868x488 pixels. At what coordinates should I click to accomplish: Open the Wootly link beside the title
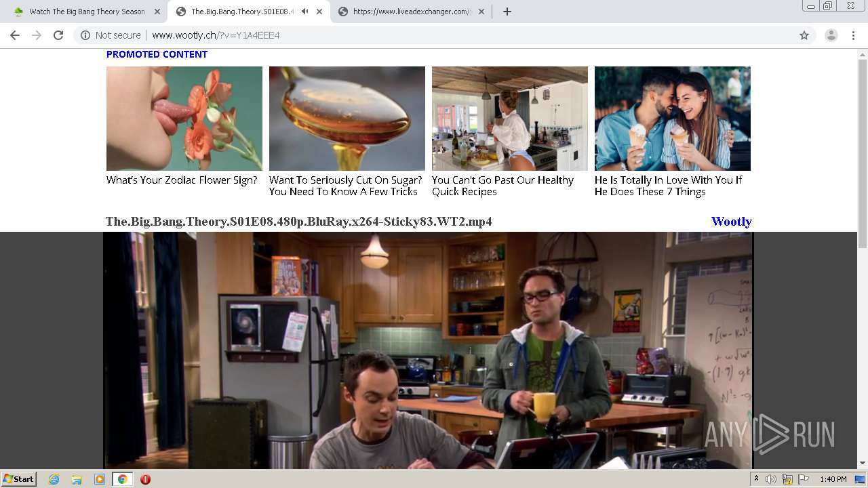pyautogui.click(x=732, y=222)
